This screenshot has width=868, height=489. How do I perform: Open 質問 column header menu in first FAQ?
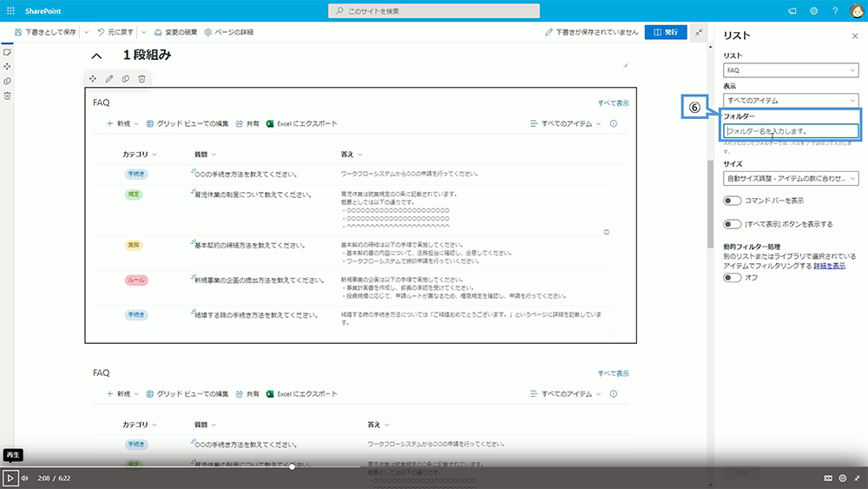point(205,155)
